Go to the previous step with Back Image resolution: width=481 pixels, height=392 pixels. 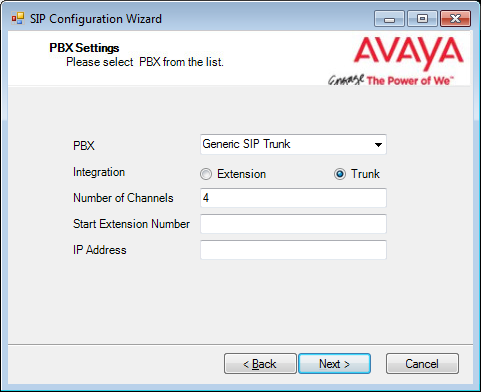pyautogui.click(x=260, y=364)
